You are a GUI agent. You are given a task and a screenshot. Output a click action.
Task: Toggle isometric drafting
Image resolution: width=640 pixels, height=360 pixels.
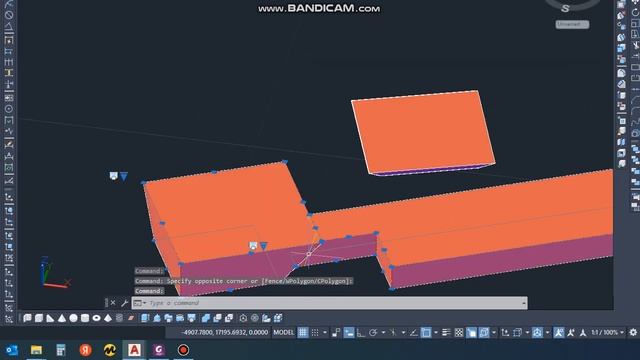[393, 333]
